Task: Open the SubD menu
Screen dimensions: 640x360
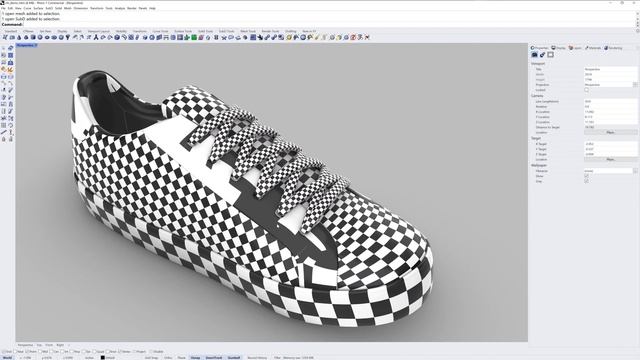Action: (49, 8)
